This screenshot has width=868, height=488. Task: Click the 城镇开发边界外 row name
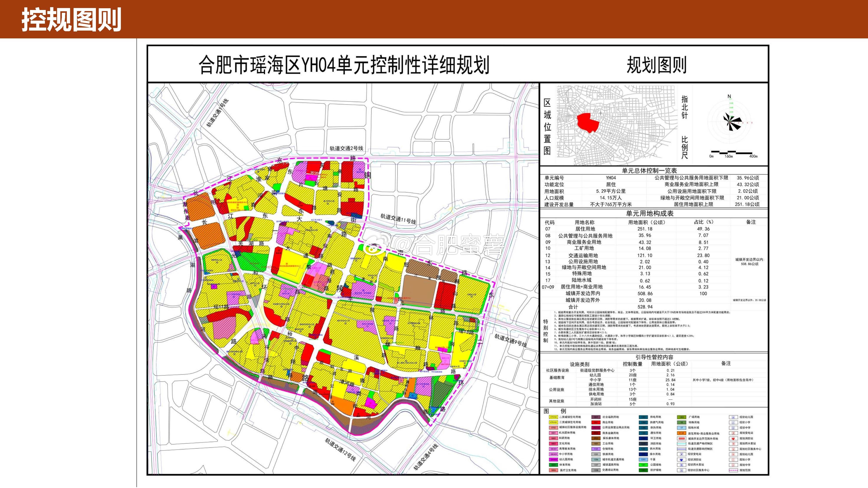pos(583,300)
